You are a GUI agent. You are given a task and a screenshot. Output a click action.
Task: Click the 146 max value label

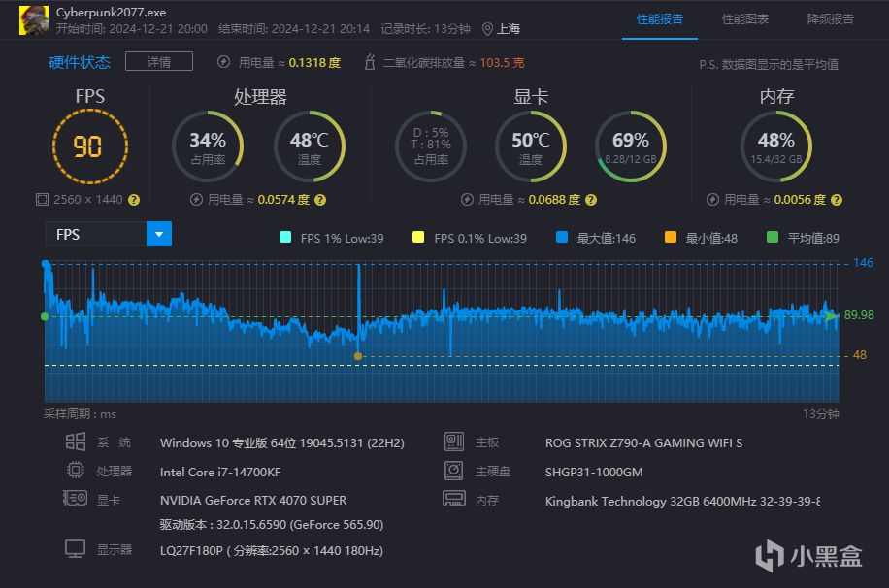[863, 263]
